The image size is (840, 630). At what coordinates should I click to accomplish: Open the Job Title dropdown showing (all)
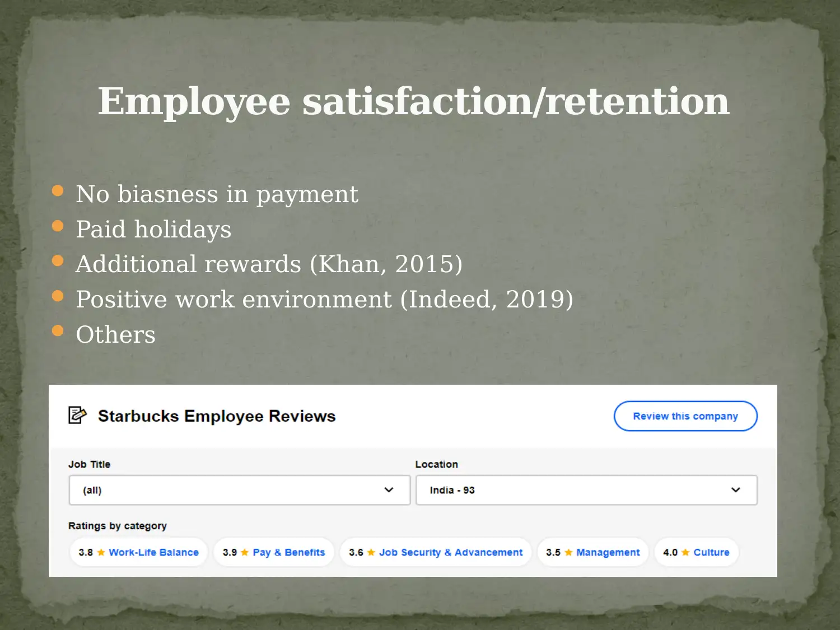[x=240, y=490]
